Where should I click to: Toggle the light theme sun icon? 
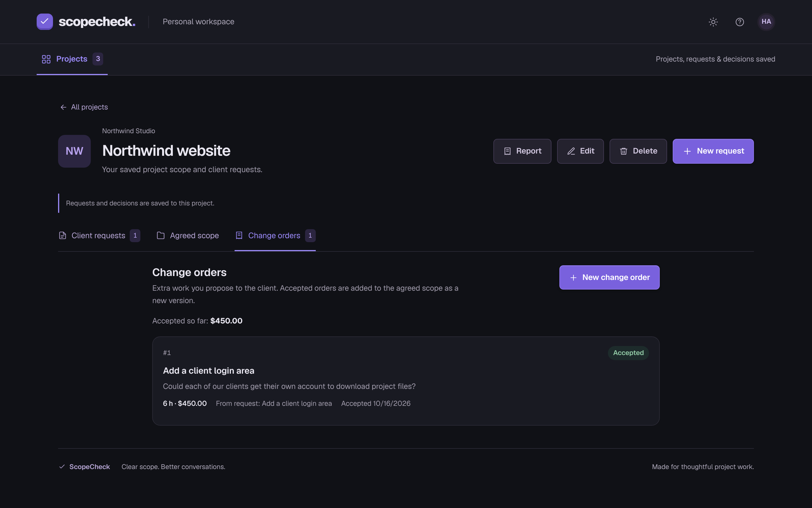coord(713,22)
